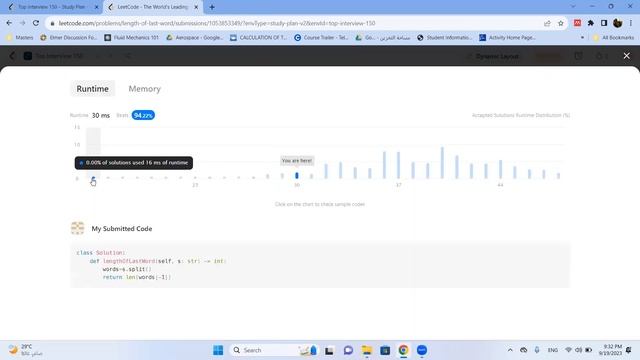
Task: Open the Extensions puzzle icon
Action: (x=591, y=23)
